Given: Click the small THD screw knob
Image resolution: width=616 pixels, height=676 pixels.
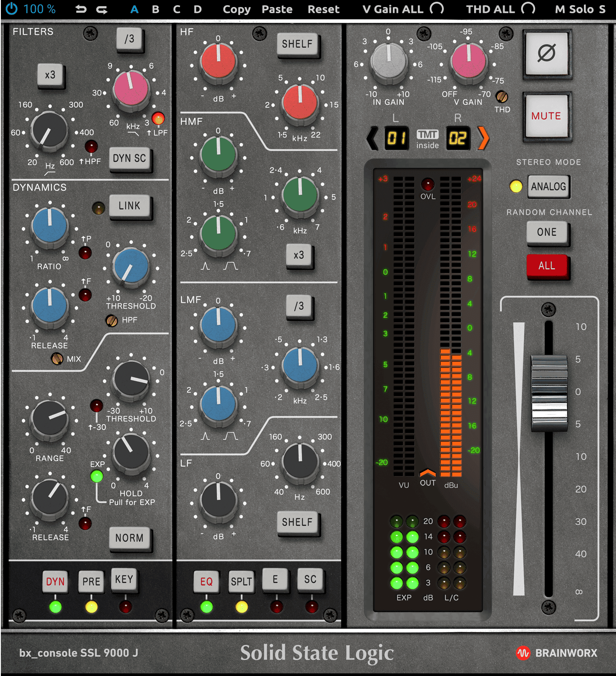Looking at the screenshot, I should [501, 96].
